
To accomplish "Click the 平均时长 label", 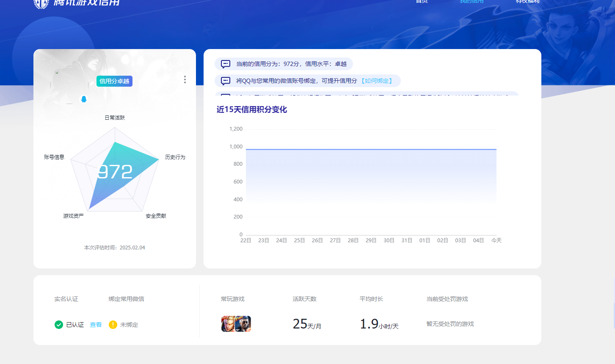I will pos(372,299).
